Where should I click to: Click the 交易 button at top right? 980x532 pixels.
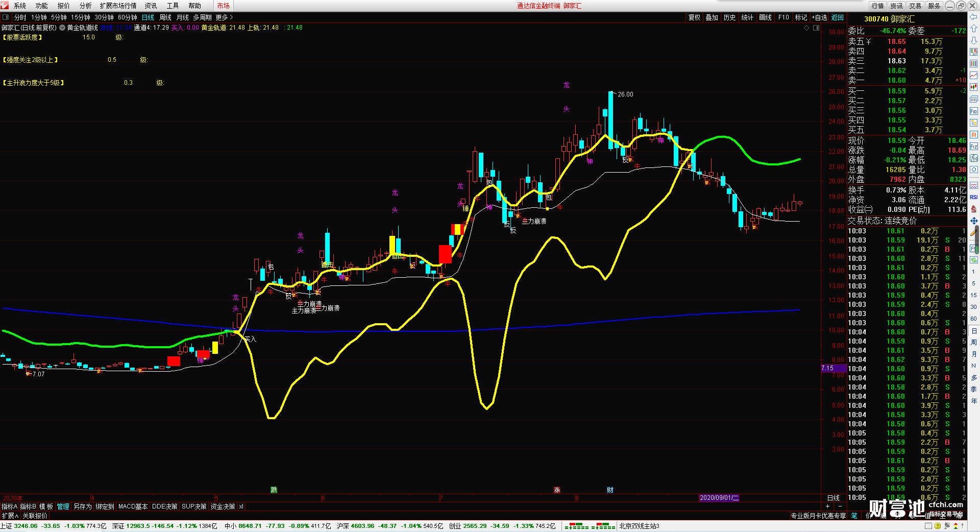tap(915, 6)
